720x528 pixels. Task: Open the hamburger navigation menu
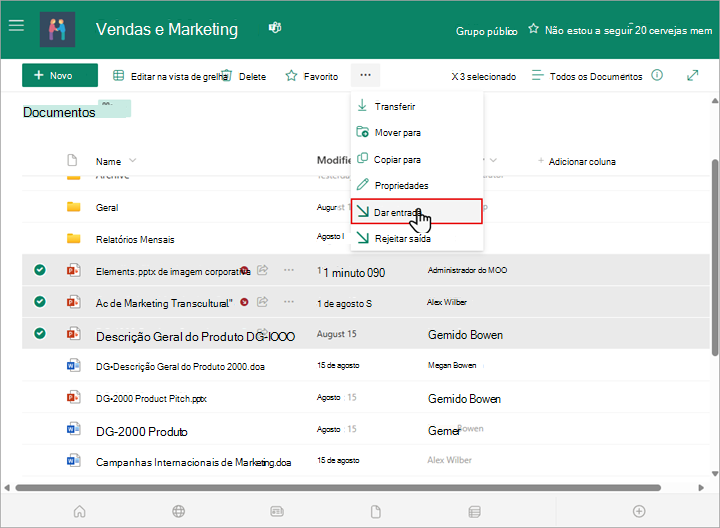coord(16,26)
